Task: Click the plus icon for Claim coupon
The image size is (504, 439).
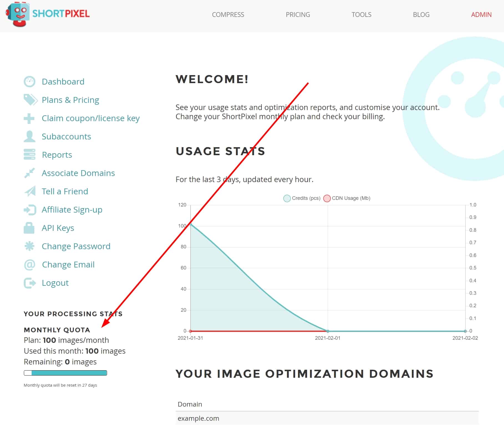Action: 29,118
